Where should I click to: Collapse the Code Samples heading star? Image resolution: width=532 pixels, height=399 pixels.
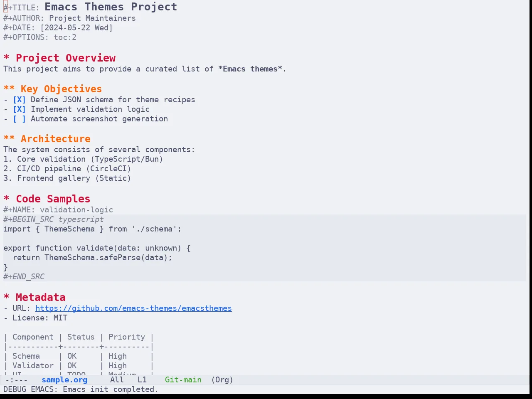[6, 199]
